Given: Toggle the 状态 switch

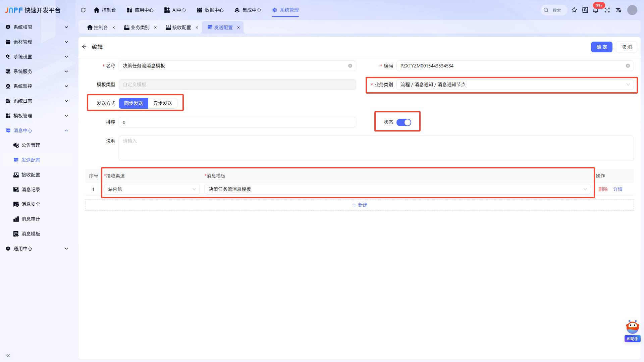Looking at the screenshot, I should coord(404,122).
